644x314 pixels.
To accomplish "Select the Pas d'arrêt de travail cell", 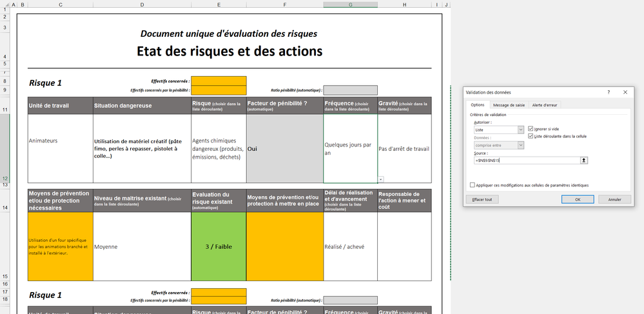I will tap(405, 148).
